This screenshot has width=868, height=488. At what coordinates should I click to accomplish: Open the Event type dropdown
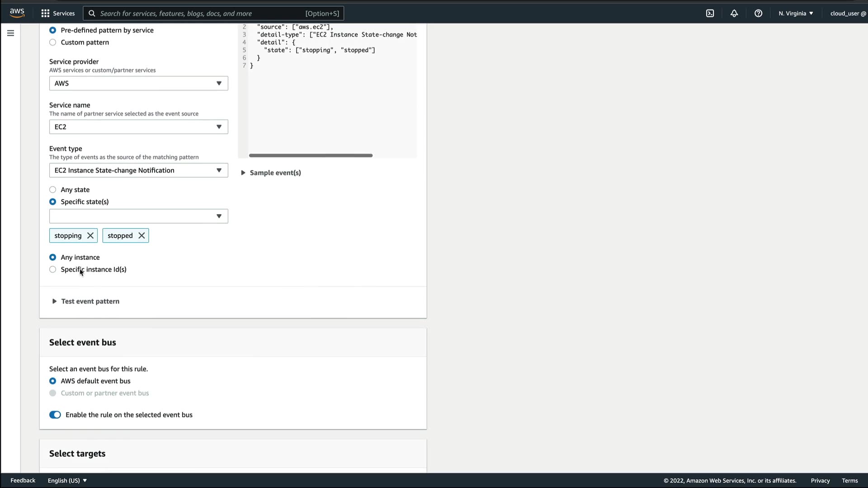pos(138,170)
